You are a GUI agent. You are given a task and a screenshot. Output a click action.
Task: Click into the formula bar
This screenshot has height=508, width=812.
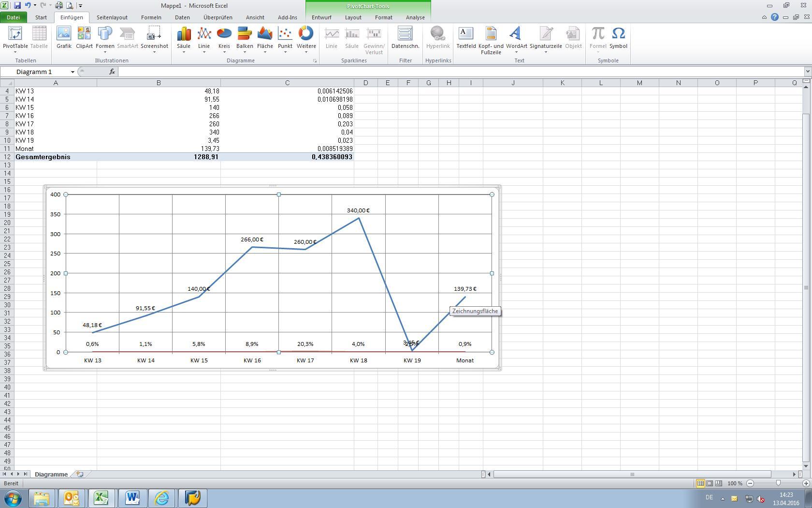461,72
